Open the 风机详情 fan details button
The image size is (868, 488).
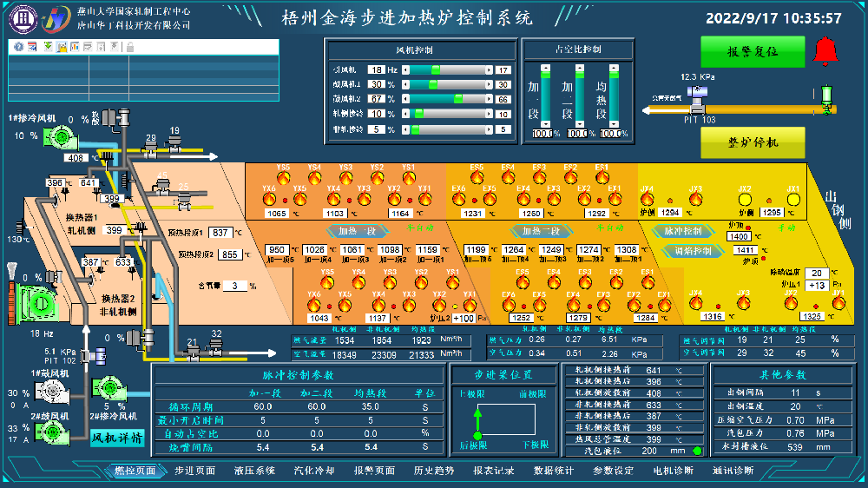(x=117, y=438)
